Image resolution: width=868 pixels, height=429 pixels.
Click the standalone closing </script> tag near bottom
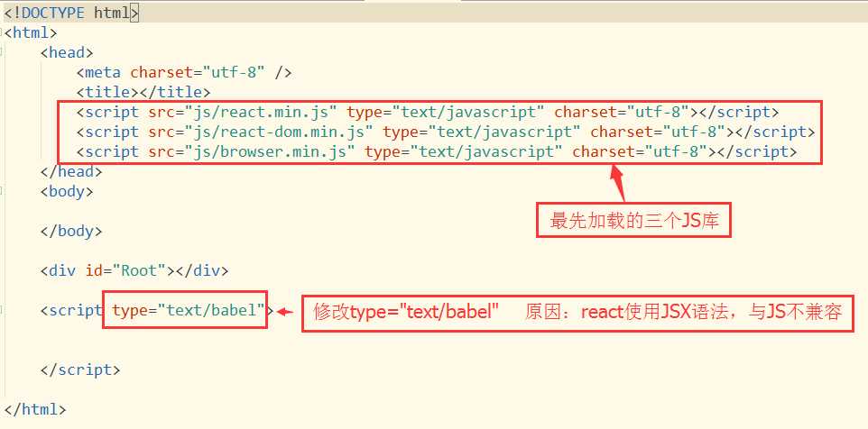click(80, 370)
